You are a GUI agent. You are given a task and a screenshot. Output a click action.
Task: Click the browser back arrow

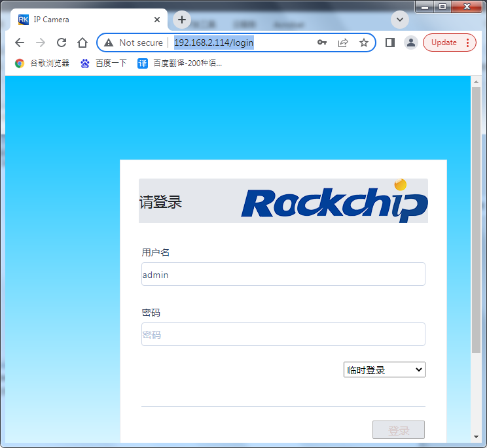coord(20,43)
